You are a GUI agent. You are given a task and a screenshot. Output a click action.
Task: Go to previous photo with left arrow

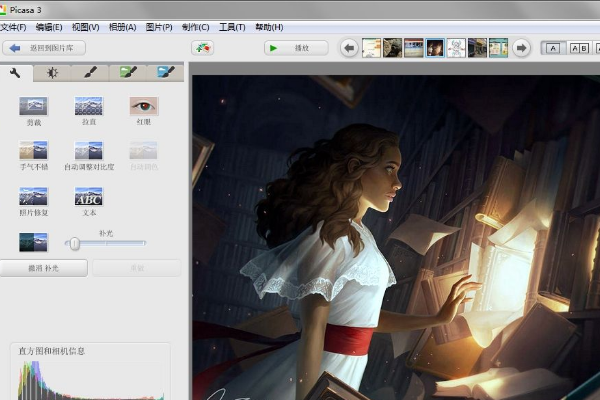[x=349, y=48]
